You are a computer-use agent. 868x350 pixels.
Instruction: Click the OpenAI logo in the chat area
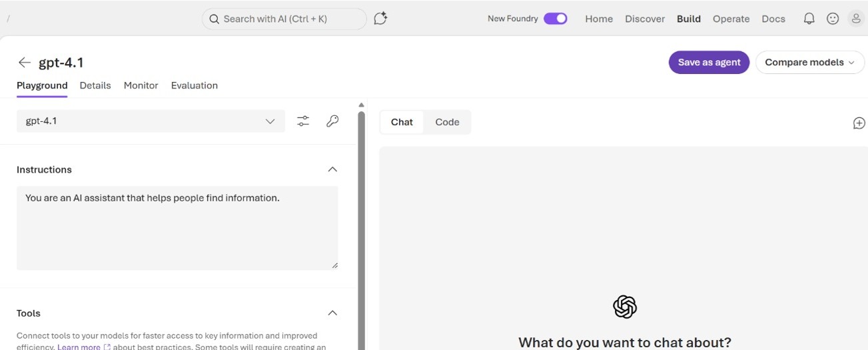coord(625,307)
